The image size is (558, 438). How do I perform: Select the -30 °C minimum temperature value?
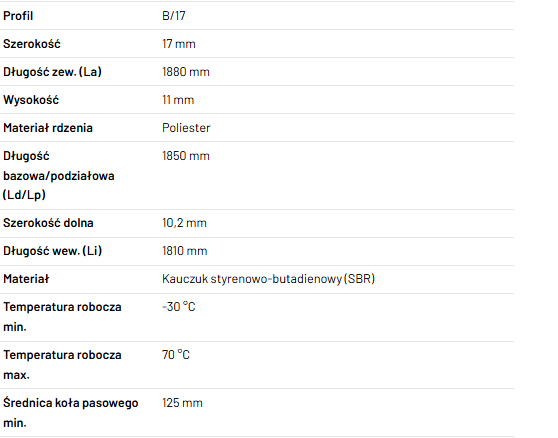(x=179, y=307)
